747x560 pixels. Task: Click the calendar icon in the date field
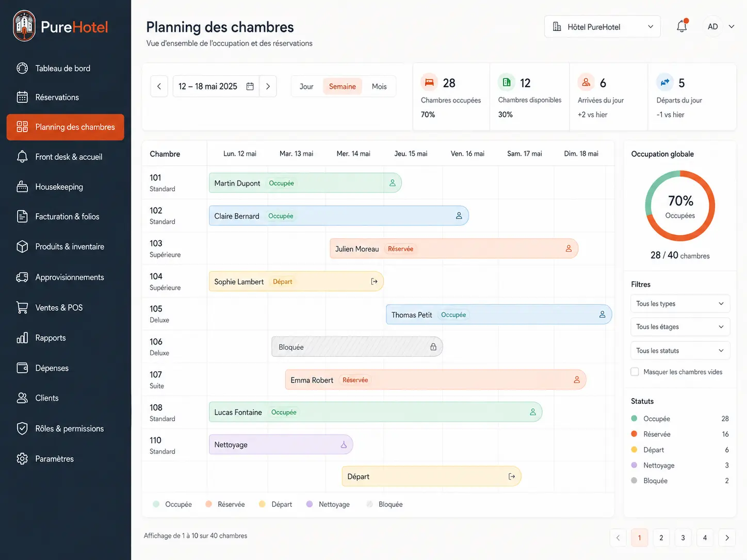pyautogui.click(x=250, y=86)
